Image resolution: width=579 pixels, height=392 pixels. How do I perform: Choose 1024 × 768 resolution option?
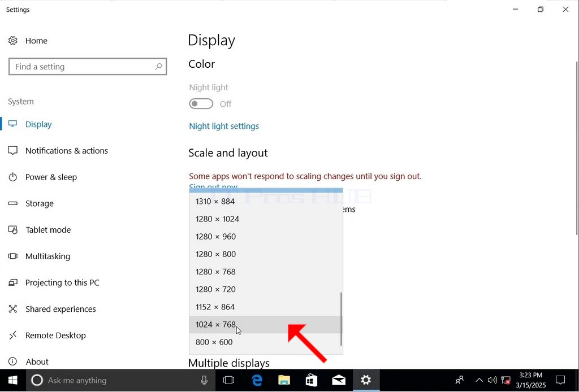point(266,325)
